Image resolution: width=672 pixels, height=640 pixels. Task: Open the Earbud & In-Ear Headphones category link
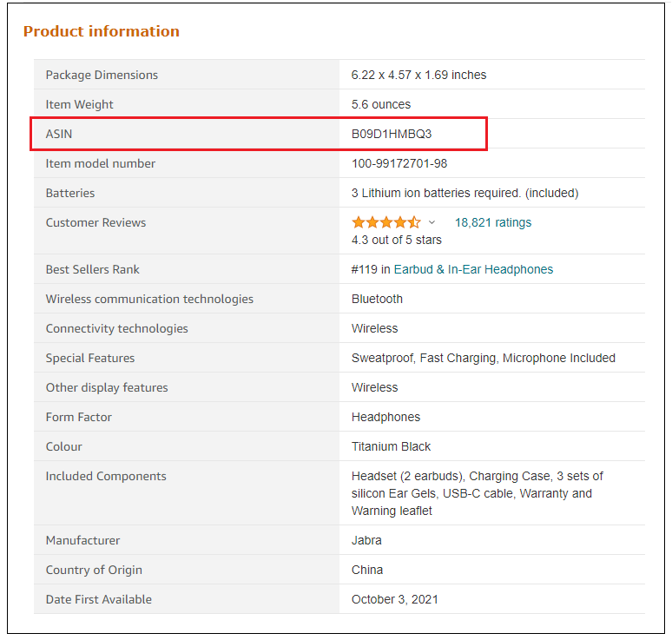(473, 269)
